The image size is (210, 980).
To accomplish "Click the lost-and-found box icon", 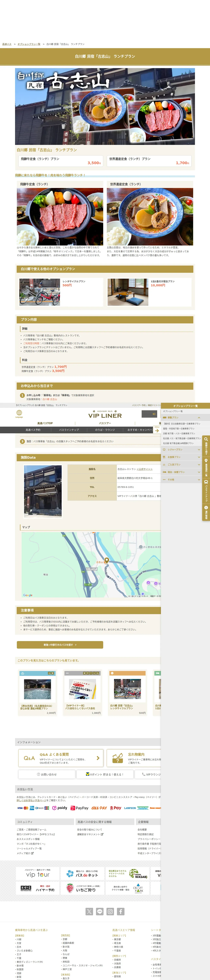I will point(118,758).
